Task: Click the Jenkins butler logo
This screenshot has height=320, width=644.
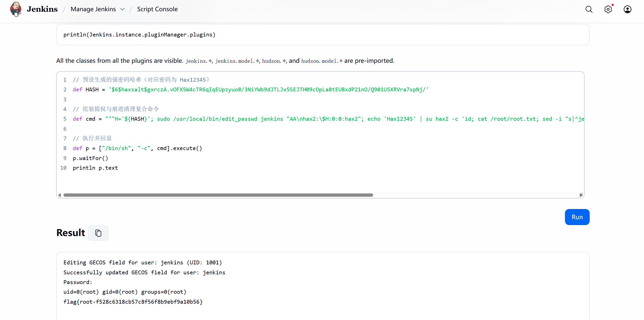Action: (x=16, y=9)
